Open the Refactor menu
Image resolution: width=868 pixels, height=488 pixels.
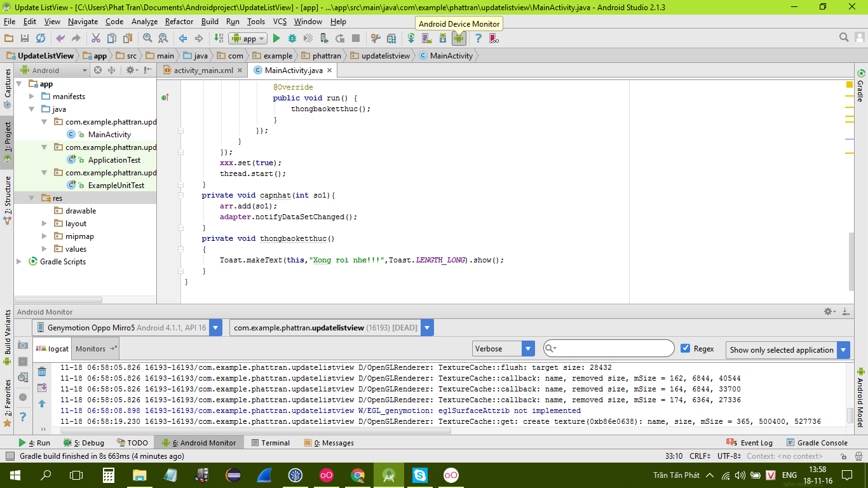[179, 22]
